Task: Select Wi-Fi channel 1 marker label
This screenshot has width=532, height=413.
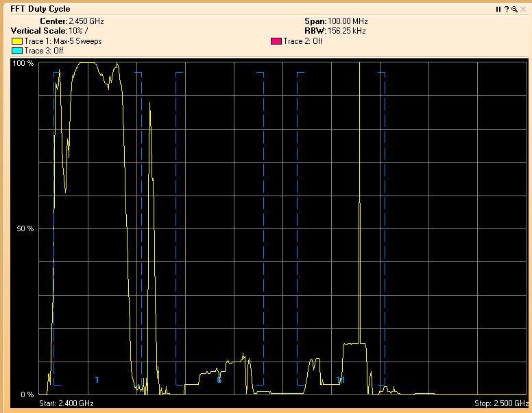Action: pyautogui.click(x=97, y=380)
